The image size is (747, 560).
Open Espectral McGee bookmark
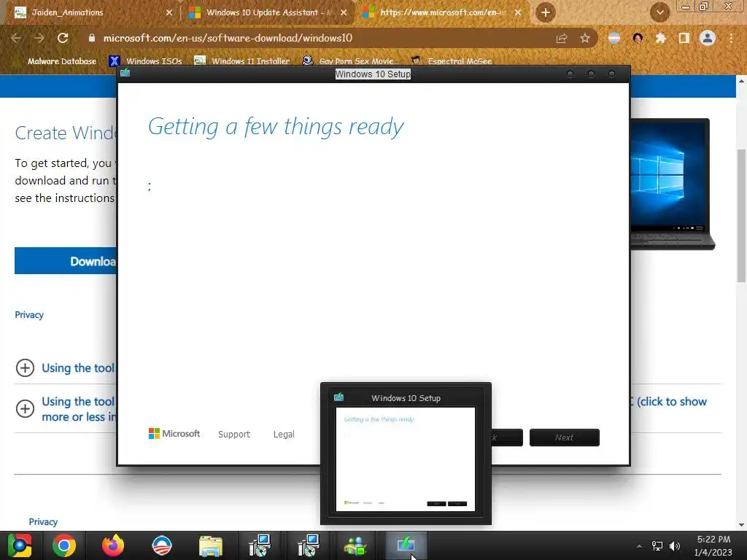pos(451,61)
